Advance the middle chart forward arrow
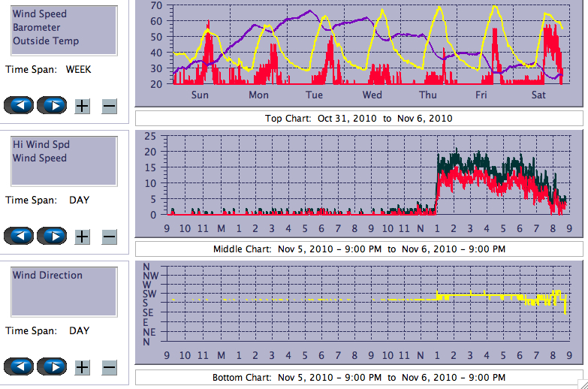The height and width of the screenshot is (389, 588). pyautogui.click(x=53, y=236)
